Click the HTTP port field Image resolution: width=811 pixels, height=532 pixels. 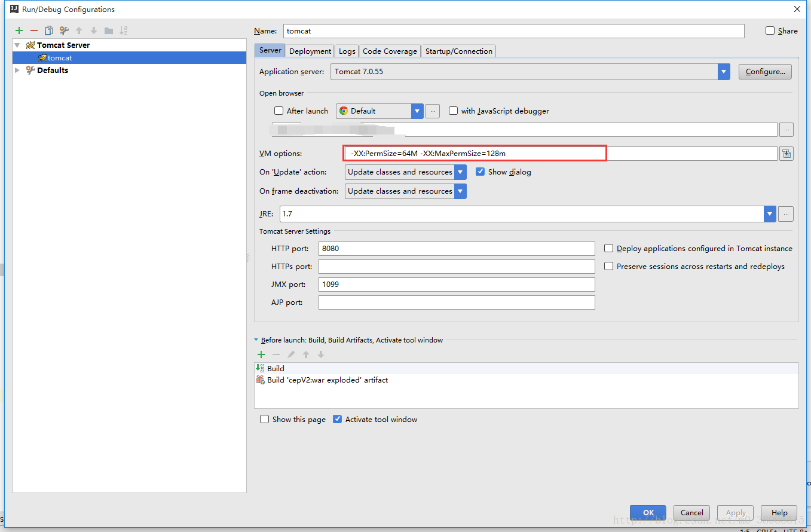click(x=457, y=249)
